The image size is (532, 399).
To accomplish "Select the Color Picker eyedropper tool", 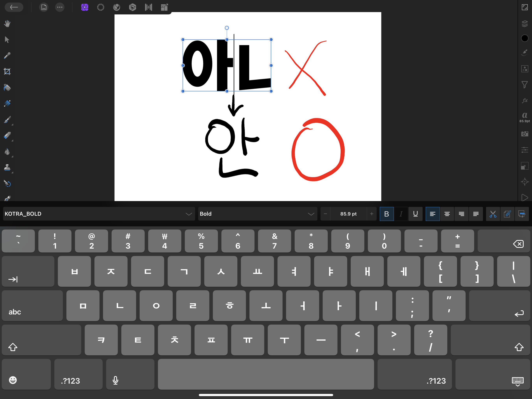I will pyautogui.click(x=7, y=56).
